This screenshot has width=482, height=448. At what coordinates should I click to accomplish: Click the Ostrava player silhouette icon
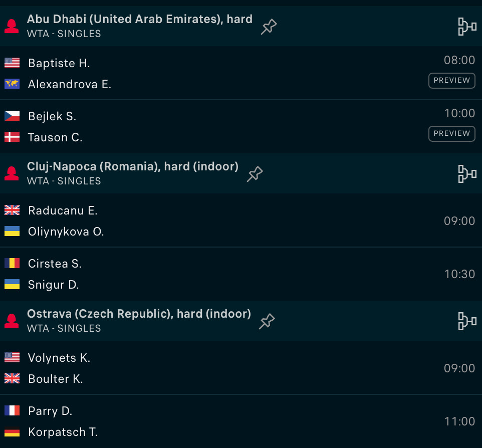12,321
